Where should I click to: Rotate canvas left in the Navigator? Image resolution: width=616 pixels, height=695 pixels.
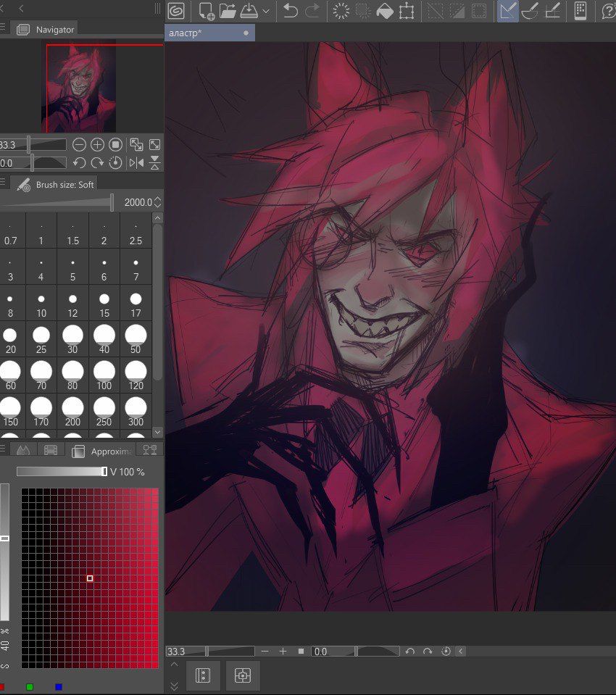(79, 163)
